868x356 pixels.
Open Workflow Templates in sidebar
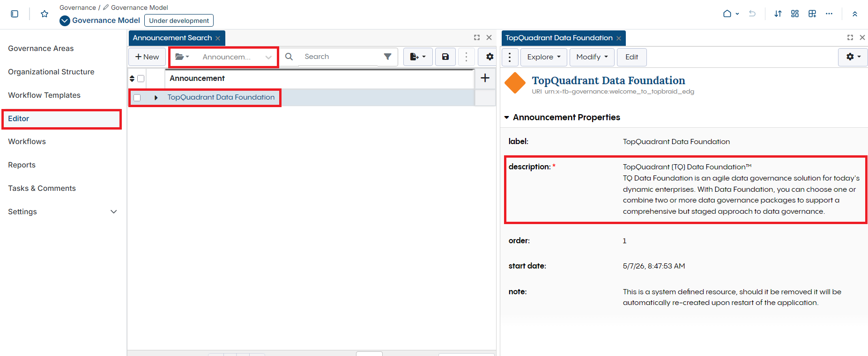(44, 95)
